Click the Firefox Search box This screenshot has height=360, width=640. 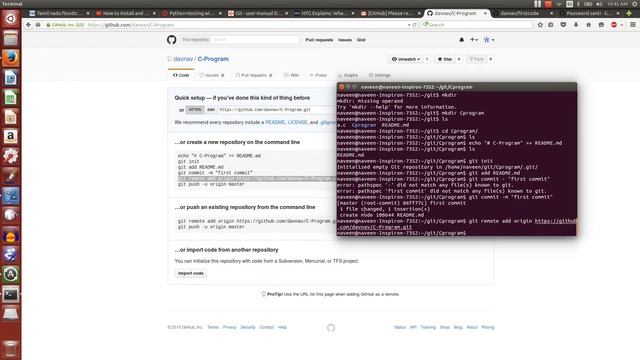(x=477, y=25)
